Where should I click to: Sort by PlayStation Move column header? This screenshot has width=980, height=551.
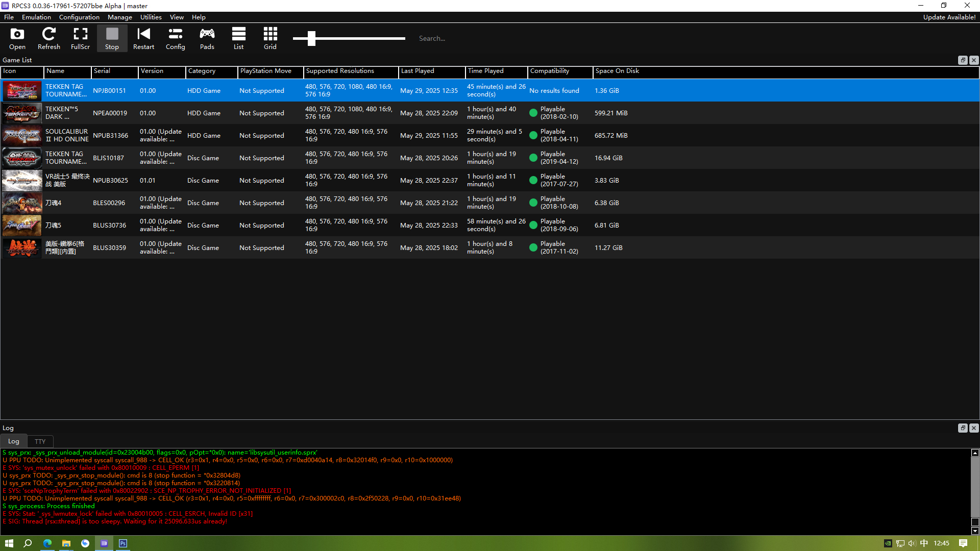(x=271, y=71)
